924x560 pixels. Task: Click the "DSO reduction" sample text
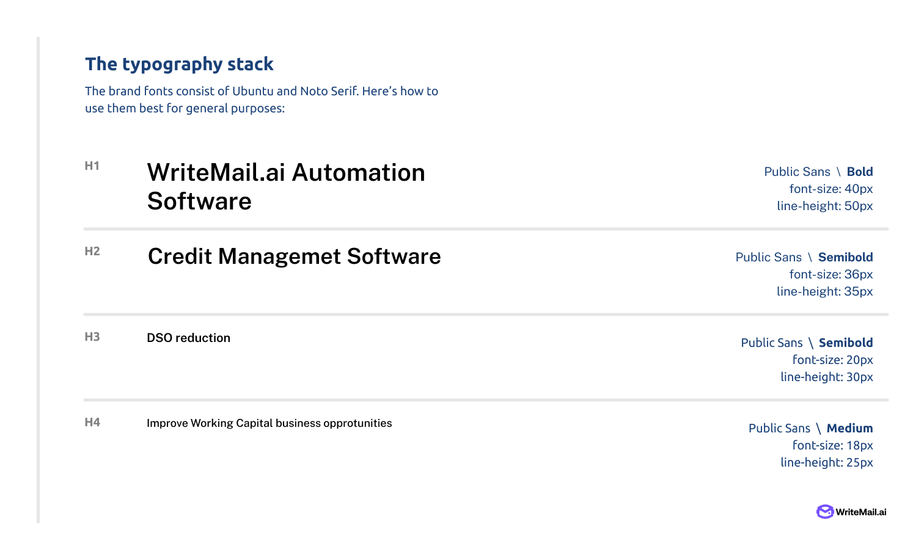[188, 338]
